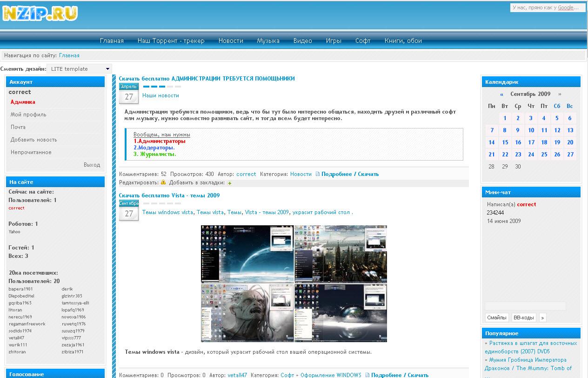Click the Смайлы button in mini-chat

coord(496,317)
